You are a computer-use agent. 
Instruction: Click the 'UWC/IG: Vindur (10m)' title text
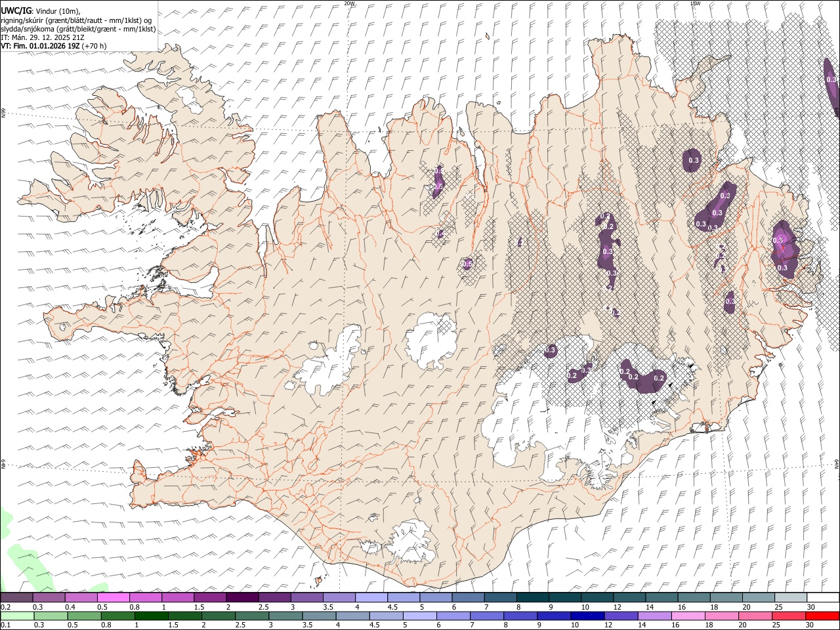click(41, 11)
